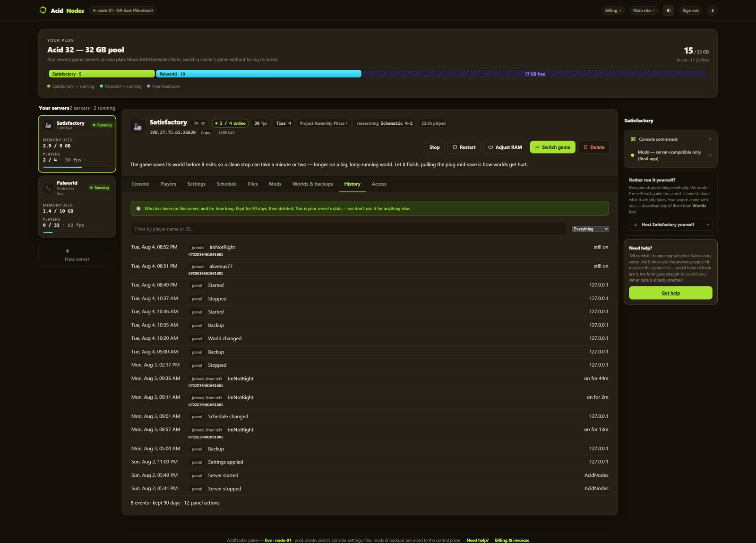Image resolution: width=756 pixels, height=543 pixels.
Task: Switch to the Mods tab
Action: 275,184
